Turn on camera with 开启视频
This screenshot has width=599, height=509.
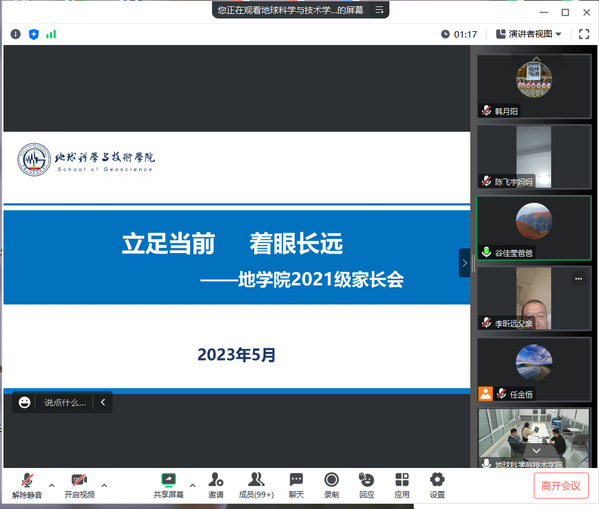(x=79, y=485)
